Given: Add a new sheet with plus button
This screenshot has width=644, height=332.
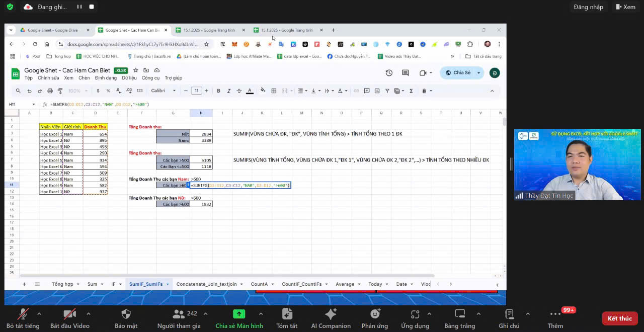Looking at the screenshot, I should (24, 284).
